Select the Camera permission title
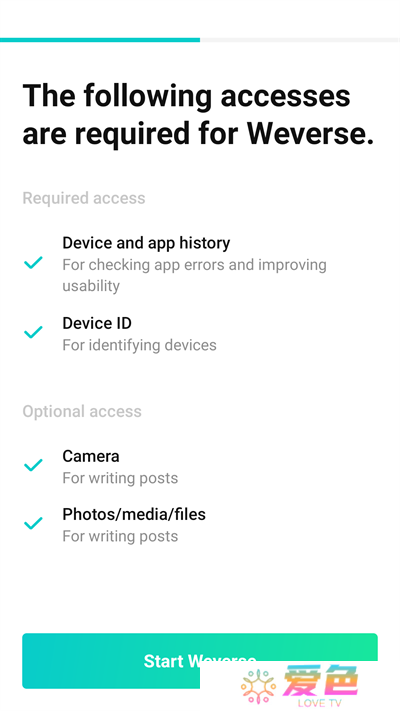 pyautogui.click(x=91, y=456)
